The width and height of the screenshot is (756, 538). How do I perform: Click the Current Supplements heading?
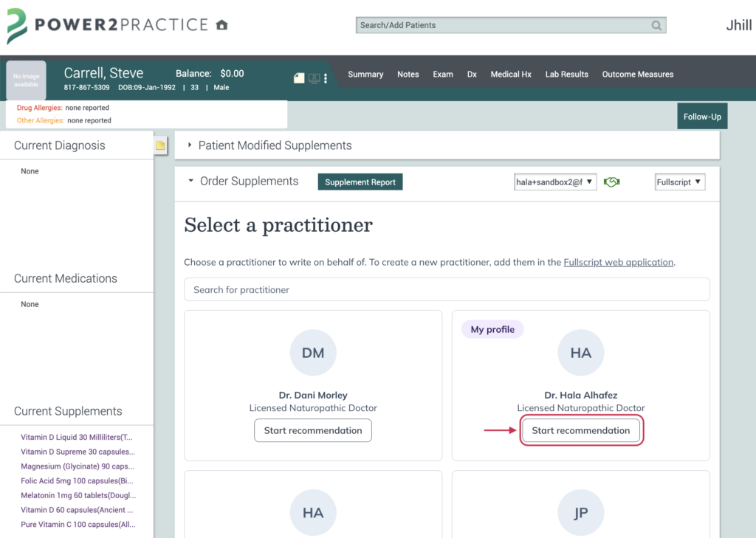pos(68,411)
